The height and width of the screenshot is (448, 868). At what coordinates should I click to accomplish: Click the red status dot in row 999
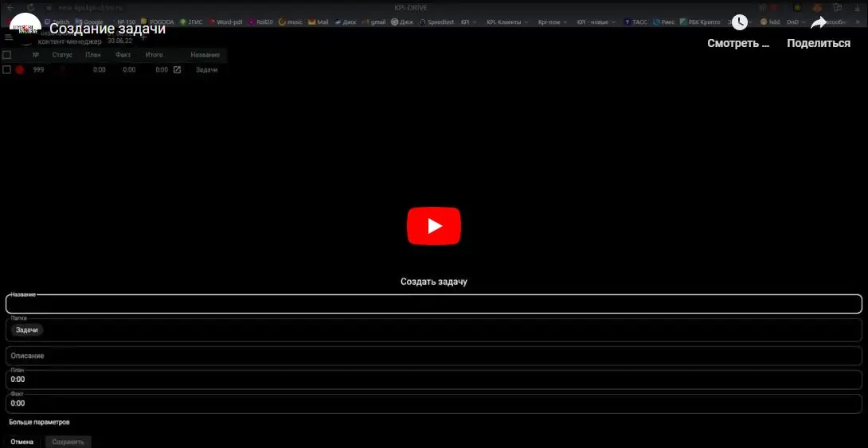20,70
